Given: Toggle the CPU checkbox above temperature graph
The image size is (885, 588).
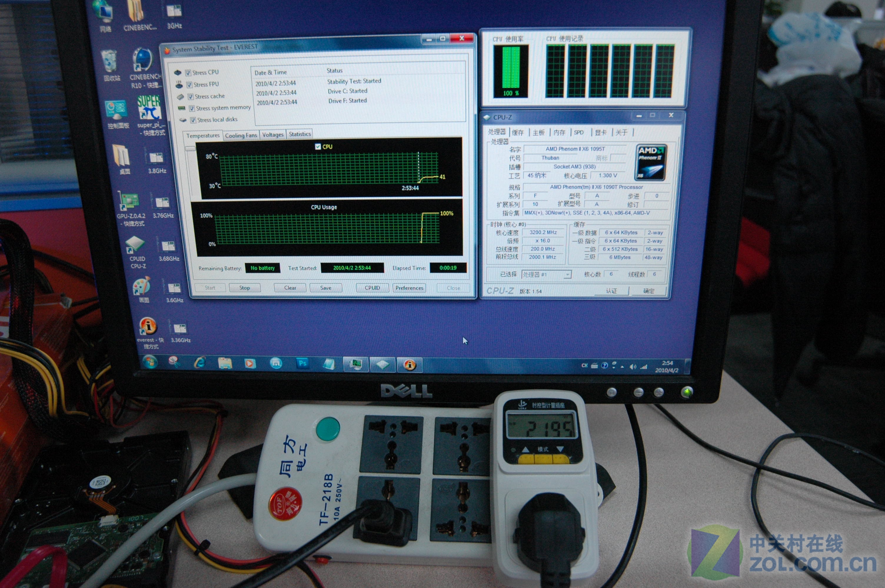Looking at the screenshot, I should pyautogui.click(x=318, y=147).
